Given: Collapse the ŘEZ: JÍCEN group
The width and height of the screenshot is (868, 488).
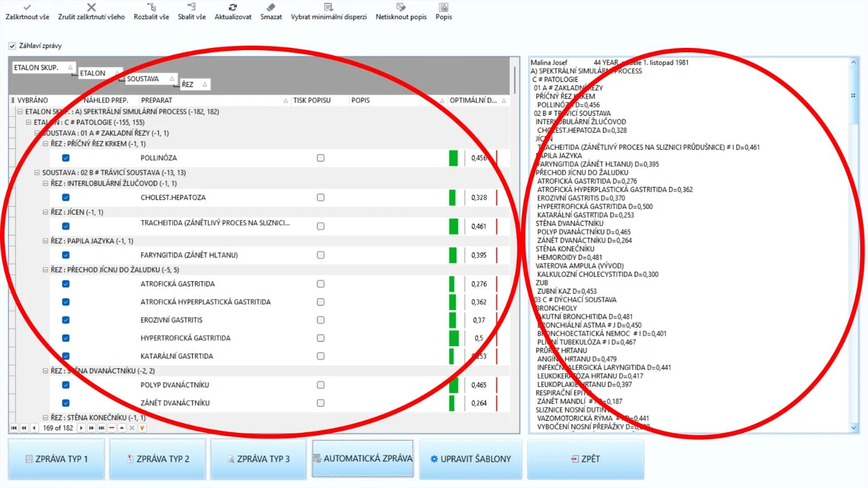Looking at the screenshot, I should 46,212.
